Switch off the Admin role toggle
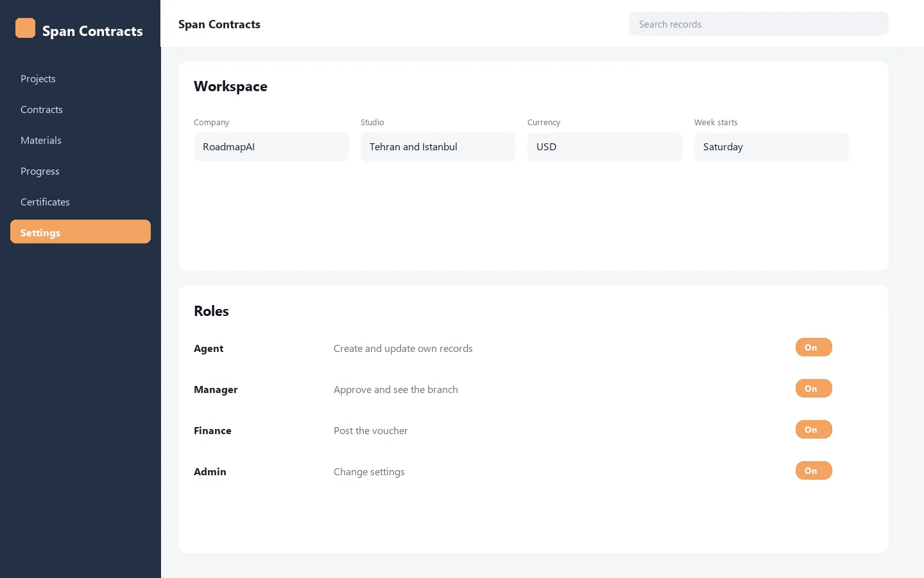 tap(814, 471)
